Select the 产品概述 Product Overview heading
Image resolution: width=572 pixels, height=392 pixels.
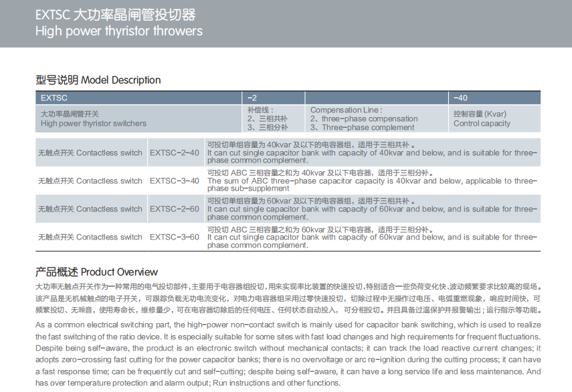click(x=96, y=272)
